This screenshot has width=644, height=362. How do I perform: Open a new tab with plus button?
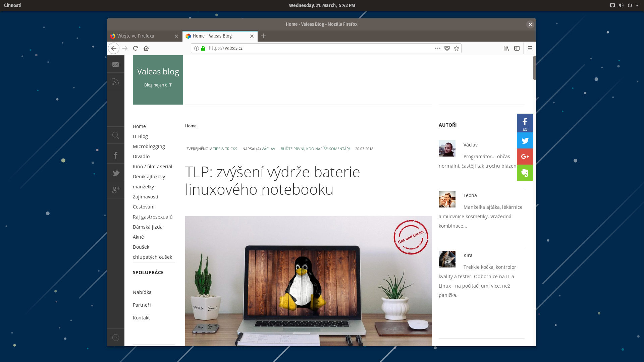pyautogui.click(x=263, y=36)
